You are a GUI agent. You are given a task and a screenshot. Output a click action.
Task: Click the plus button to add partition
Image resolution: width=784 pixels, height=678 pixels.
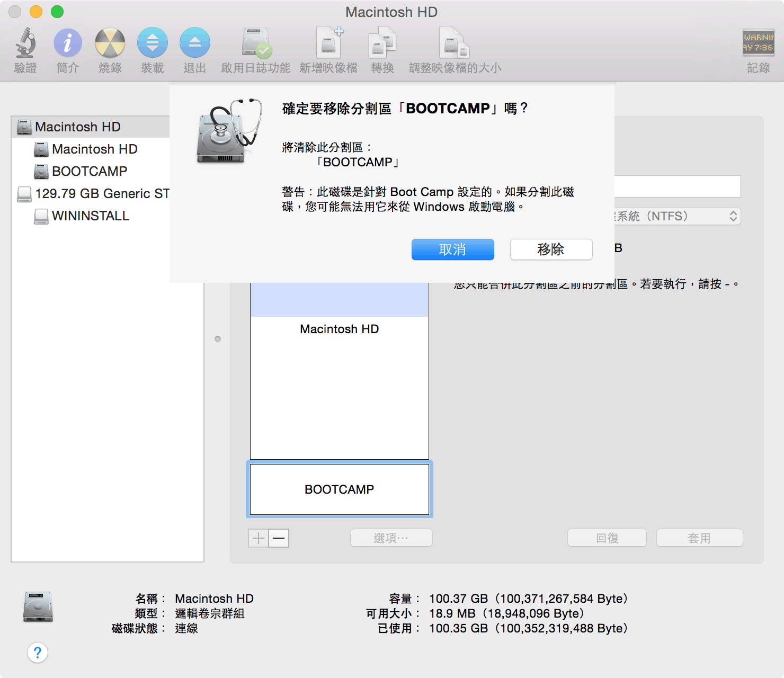point(259,538)
